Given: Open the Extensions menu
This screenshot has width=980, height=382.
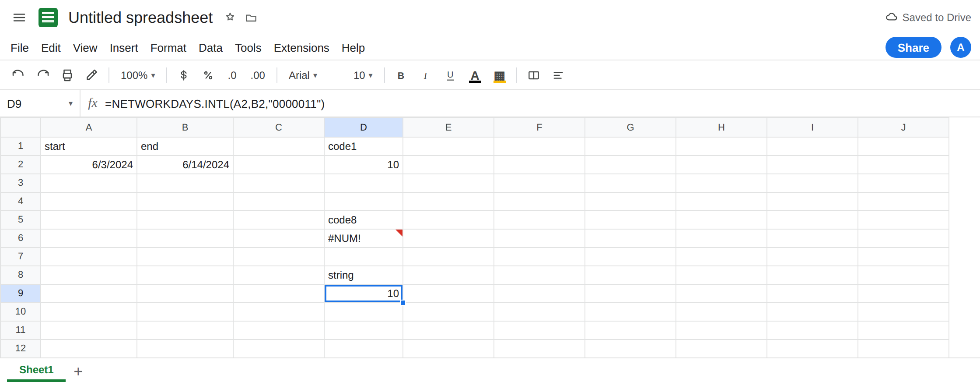Looking at the screenshot, I should (x=301, y=48).
